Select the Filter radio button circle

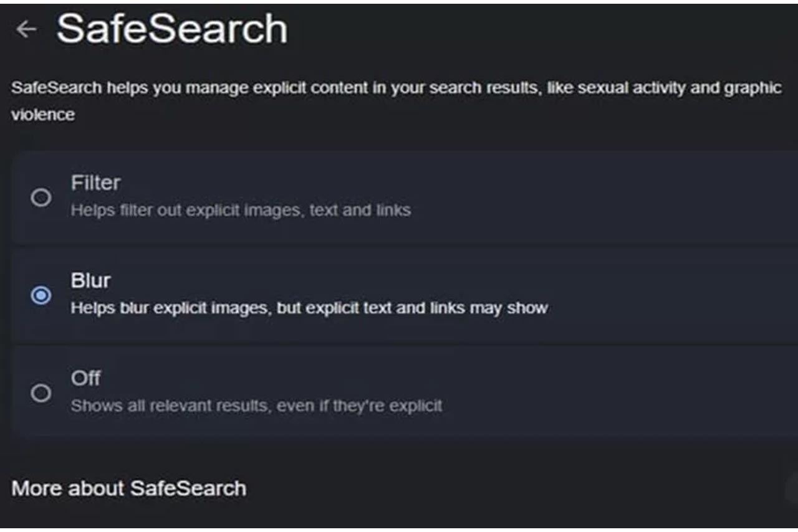point(41,198)
